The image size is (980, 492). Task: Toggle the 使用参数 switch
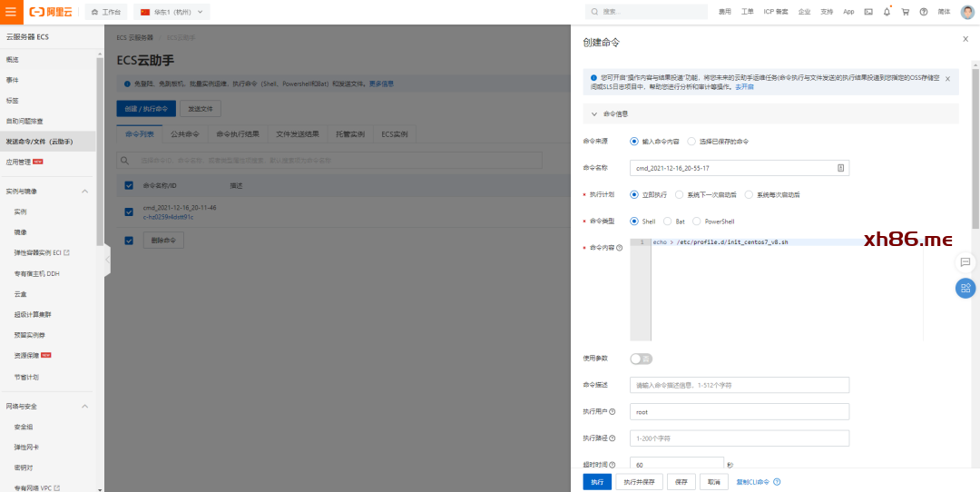[x=641, y=359]
